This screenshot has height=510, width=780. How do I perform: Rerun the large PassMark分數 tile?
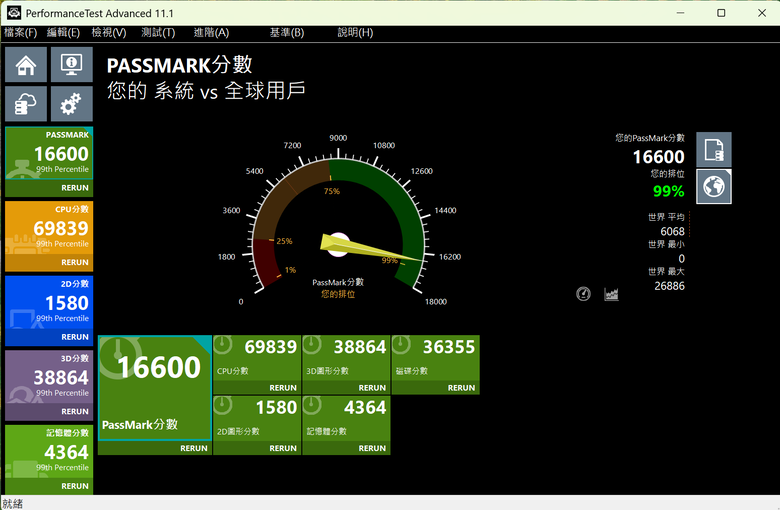[194, 448]
